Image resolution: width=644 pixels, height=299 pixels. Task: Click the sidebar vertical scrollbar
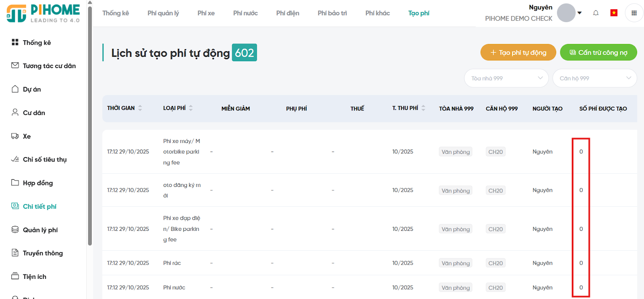pos(90,121)
